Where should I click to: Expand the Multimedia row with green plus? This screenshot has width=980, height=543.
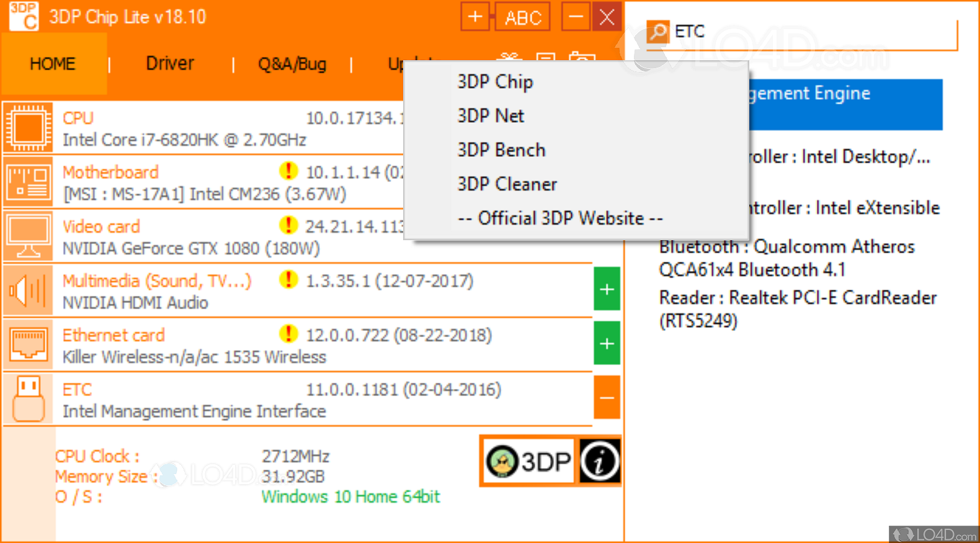pyautogui.click(x=607, y=289)
